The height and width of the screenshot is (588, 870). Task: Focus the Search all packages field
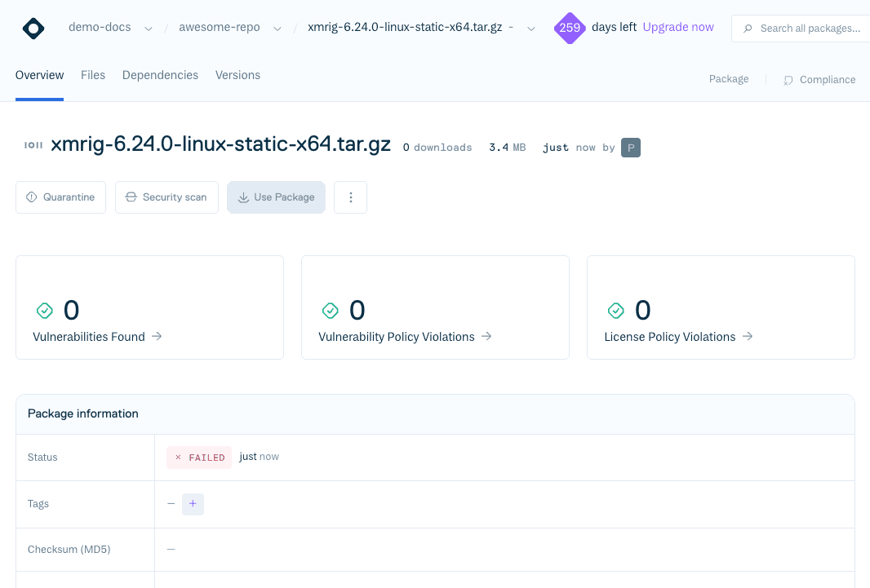[x=808, y=29]
